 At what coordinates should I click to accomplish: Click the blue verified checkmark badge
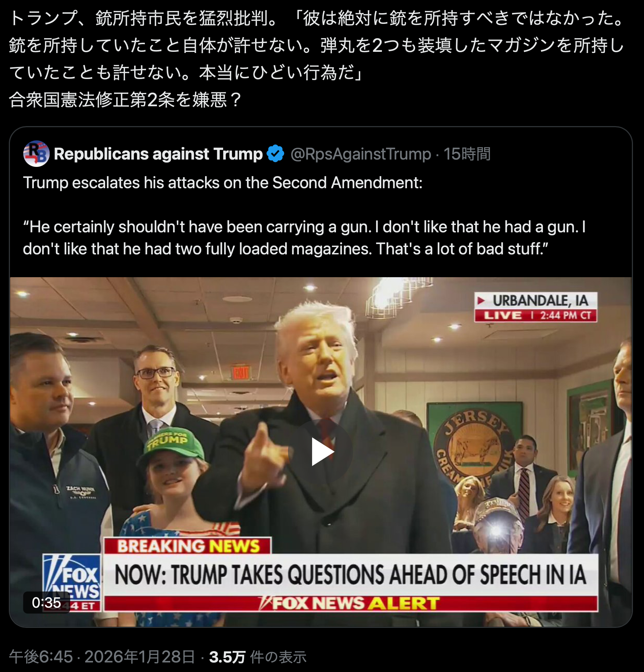[275, 154]
